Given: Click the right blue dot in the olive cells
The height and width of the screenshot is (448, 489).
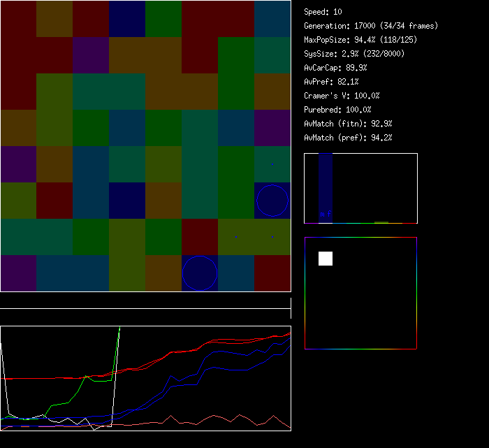Looking at the screenshot, I should pos(272,237).
